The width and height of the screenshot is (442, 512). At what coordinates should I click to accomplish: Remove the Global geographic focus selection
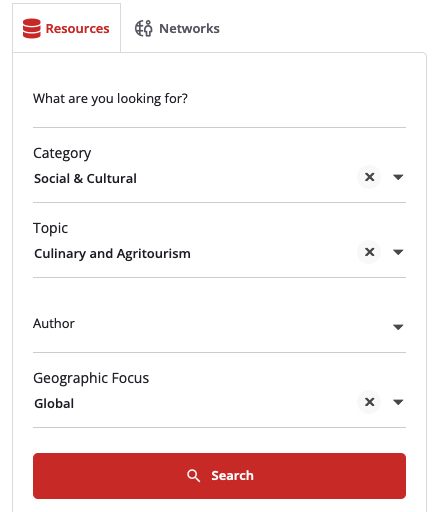pyautogui.click(x=369, y=402)
